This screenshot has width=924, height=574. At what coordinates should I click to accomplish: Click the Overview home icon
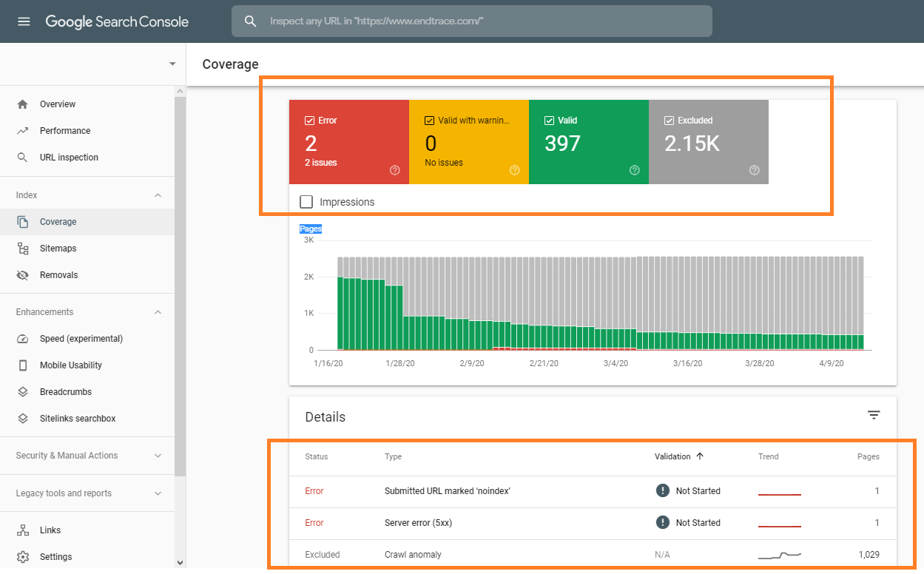pyautogui.click(x=23, y=104)
